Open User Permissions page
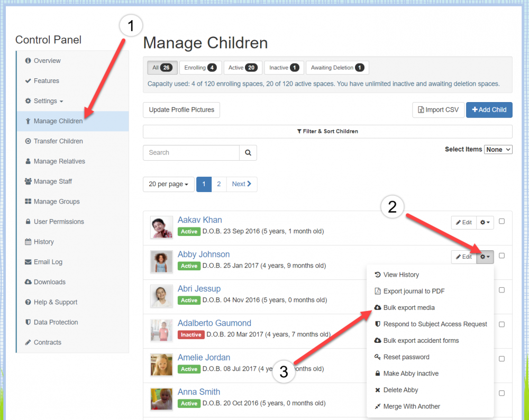 pyautogui.click(x=73, y=222)
